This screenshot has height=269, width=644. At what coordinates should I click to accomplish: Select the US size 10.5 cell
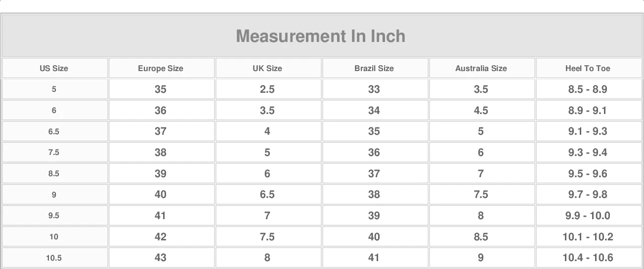[x=54, y=258]
